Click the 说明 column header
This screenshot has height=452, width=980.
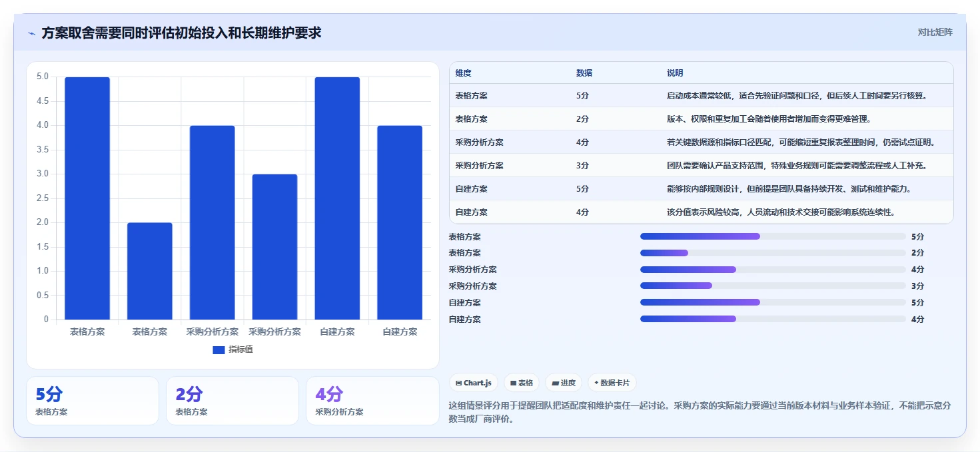click(x=675, y=73)
